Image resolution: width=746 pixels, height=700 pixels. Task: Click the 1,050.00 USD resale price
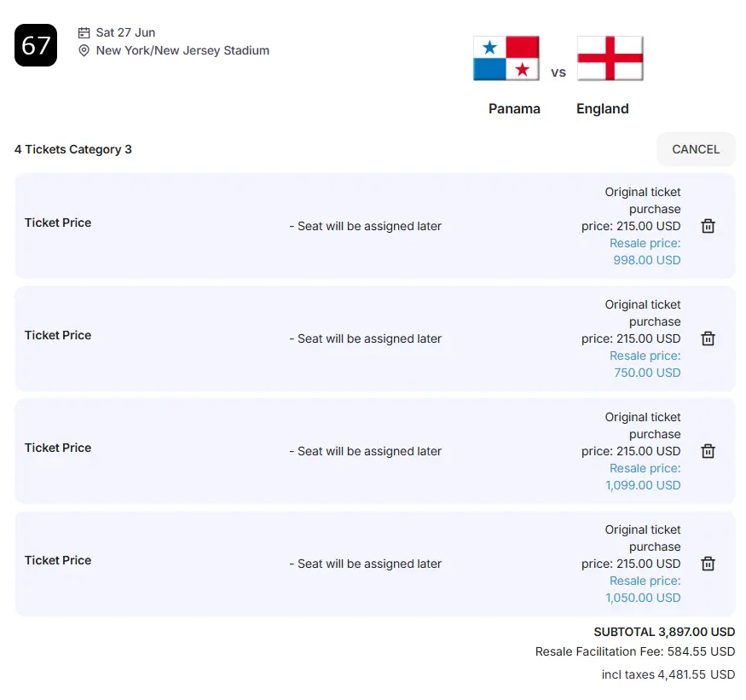tap(643, 598)
